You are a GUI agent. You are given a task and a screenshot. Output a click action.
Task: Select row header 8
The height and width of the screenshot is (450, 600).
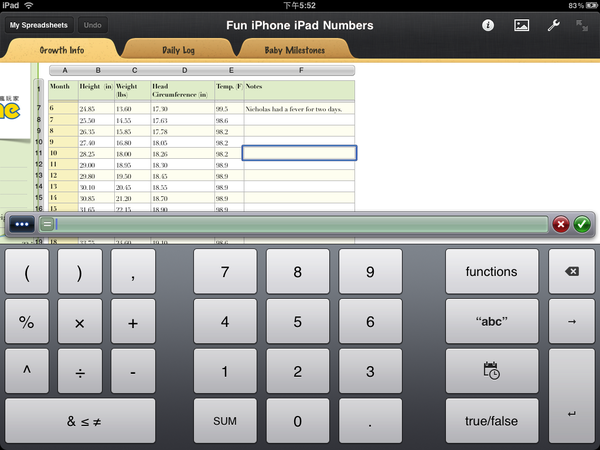pyautogui.click(x=39, y=120)
